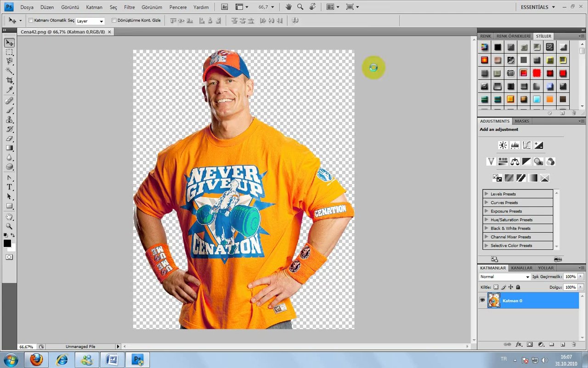
Task: Select the Path Selection tool
Action: pyautogui.click(x=9, y=197)
